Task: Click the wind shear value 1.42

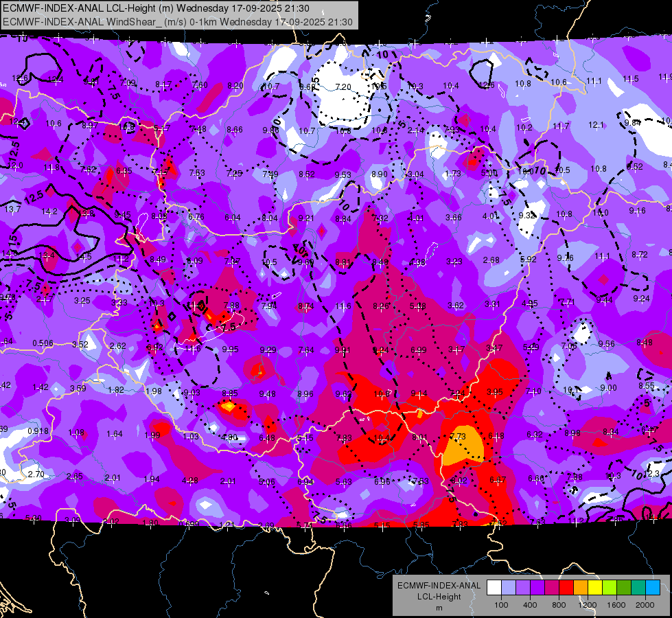Action: click(x=40, y=387)
